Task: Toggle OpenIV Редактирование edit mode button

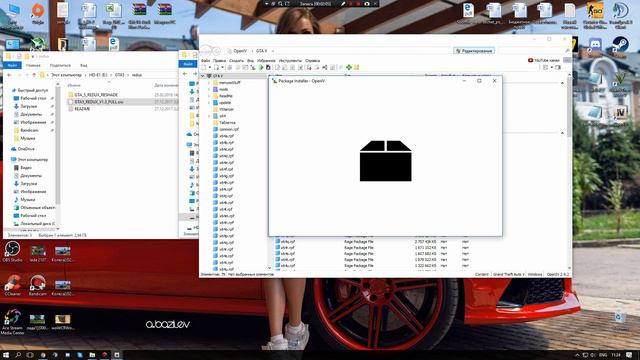Action: coord(474,51)
